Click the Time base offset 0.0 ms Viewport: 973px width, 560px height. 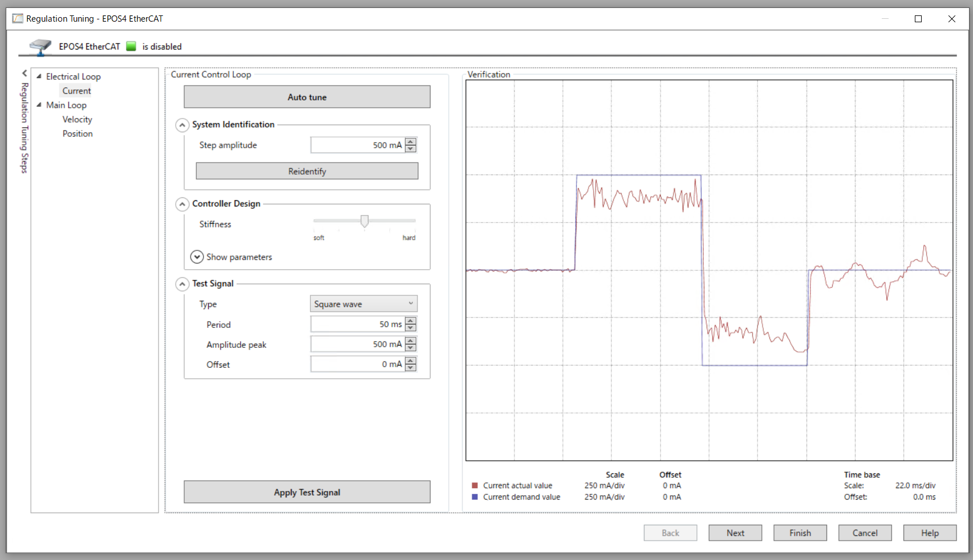coord(924,497)
